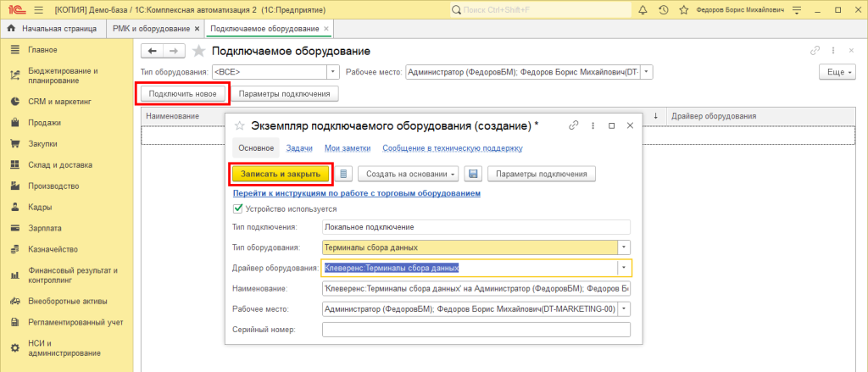This screenshot has width=868, height=372.
Task: Click Записать и закрыть button
Action: [x=281, y=174]
